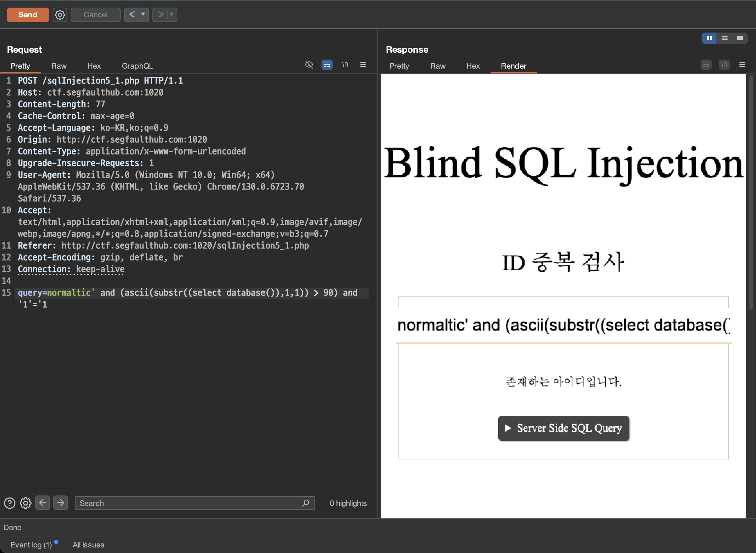Switch to response Pretty tab
Screen dimensions: 756x553
399,66
